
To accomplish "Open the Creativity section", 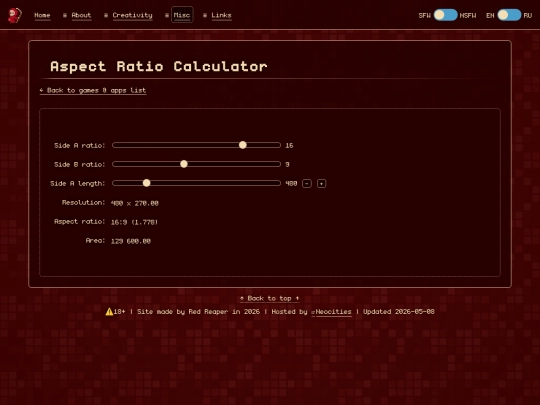I will (x=132, y=15).
